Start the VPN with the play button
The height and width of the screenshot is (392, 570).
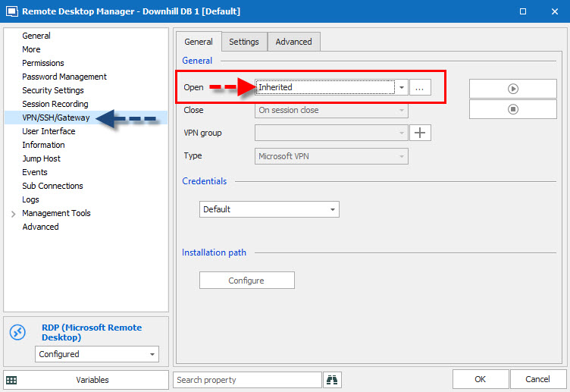[x=512, y=89]
